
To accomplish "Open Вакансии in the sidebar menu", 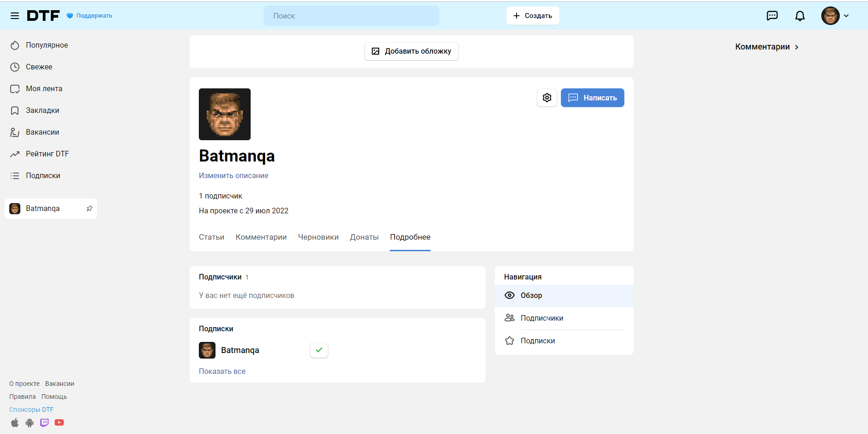I will (43, 132).
